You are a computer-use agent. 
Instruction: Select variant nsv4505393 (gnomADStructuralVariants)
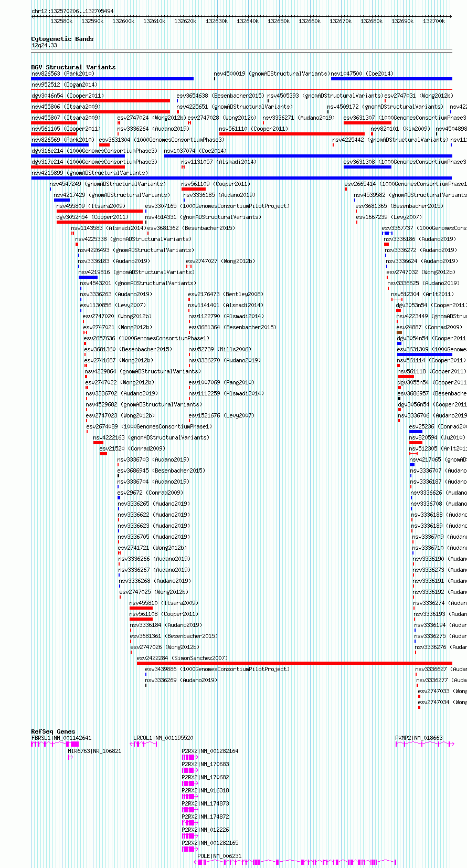(325, 96)
